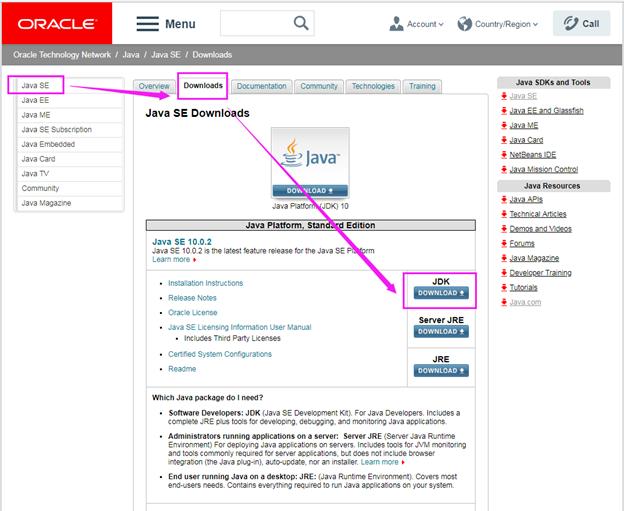The height and width of the screenshot is (511, 624).
Task: Focus the search input field
Action: [257, 23]
